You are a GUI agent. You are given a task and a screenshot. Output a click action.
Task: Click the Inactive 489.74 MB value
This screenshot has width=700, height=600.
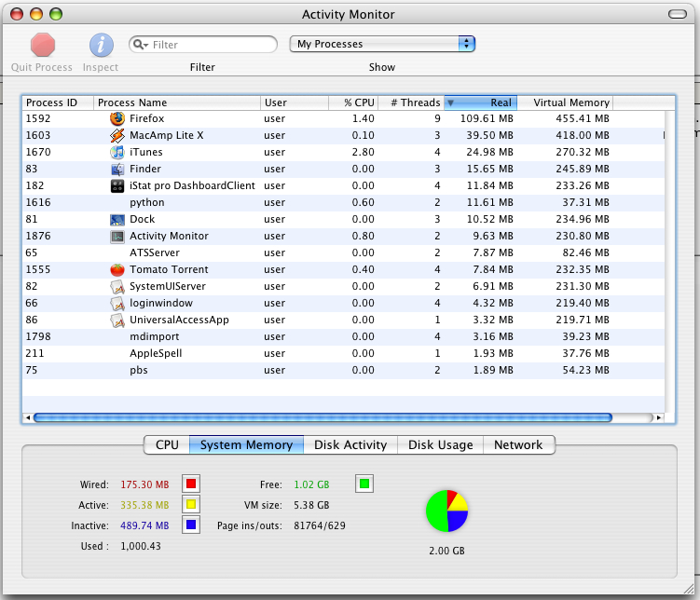(144, 525)
